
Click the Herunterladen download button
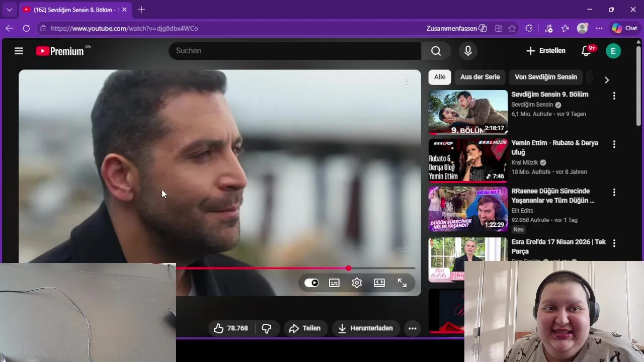366,328
